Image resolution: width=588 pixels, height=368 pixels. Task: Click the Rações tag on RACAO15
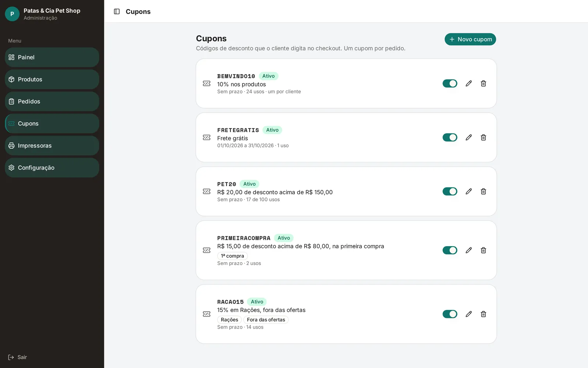point(229,319)
